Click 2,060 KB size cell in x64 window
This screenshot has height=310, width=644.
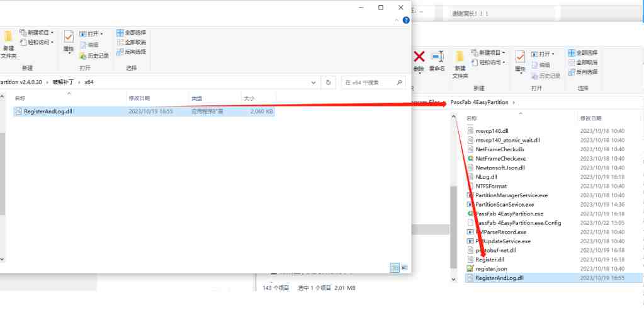pos(261,112)
